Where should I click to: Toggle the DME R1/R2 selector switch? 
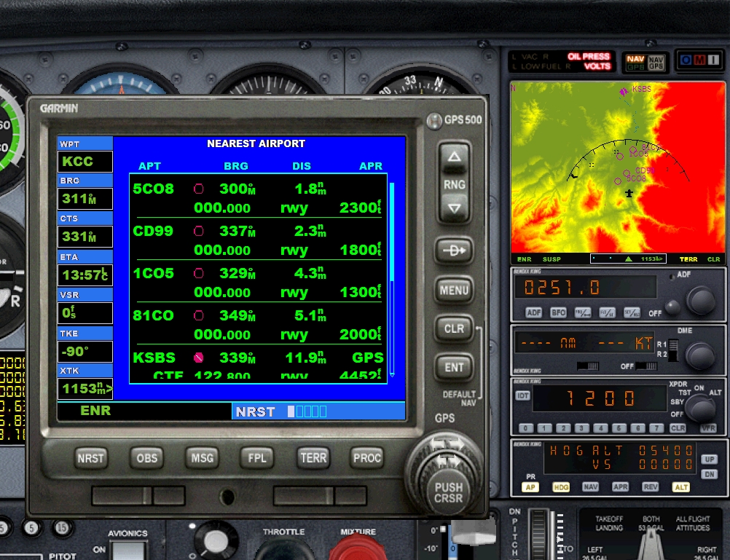pos(673,350)
